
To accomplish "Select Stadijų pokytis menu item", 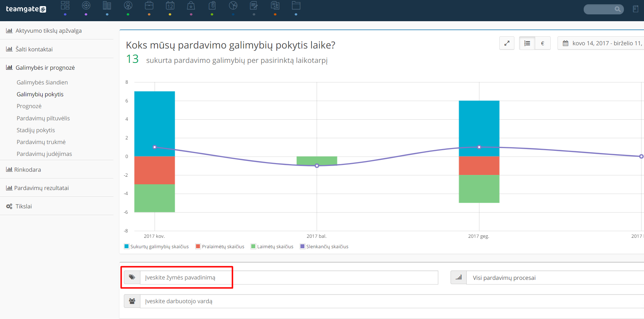I will coord(36,130).
